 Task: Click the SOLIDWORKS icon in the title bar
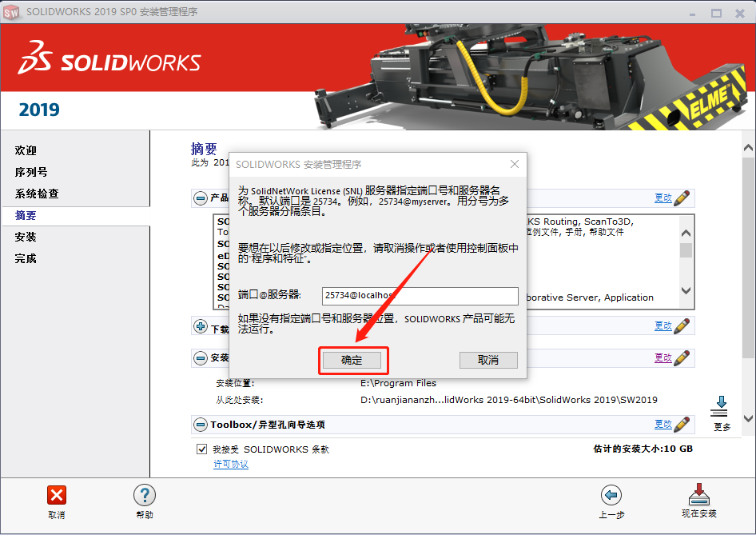click(x=12, y=12)
